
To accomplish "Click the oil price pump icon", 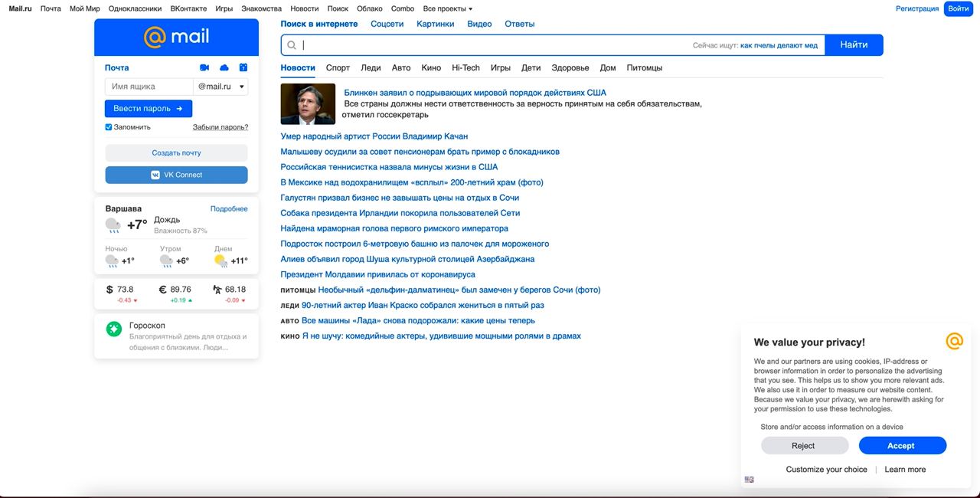I will 217,290.
